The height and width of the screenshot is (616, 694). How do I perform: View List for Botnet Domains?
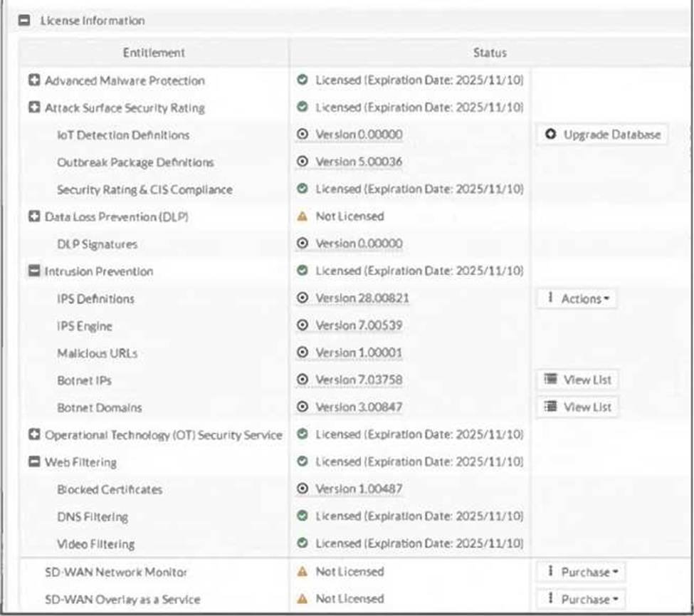577,407
